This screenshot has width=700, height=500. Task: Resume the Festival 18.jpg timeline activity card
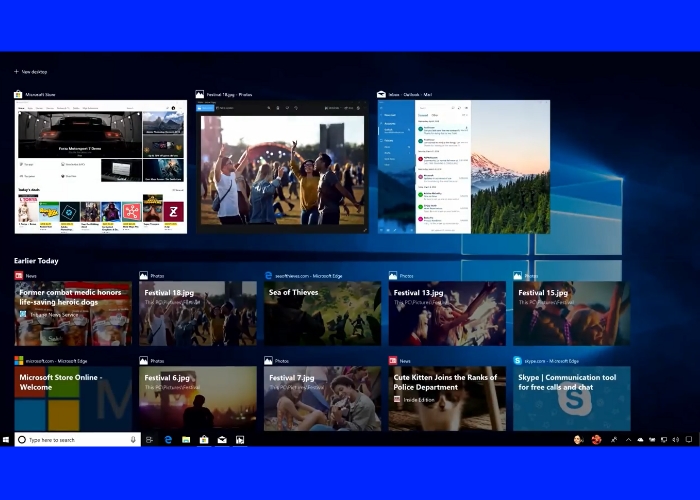coord(198,313)
